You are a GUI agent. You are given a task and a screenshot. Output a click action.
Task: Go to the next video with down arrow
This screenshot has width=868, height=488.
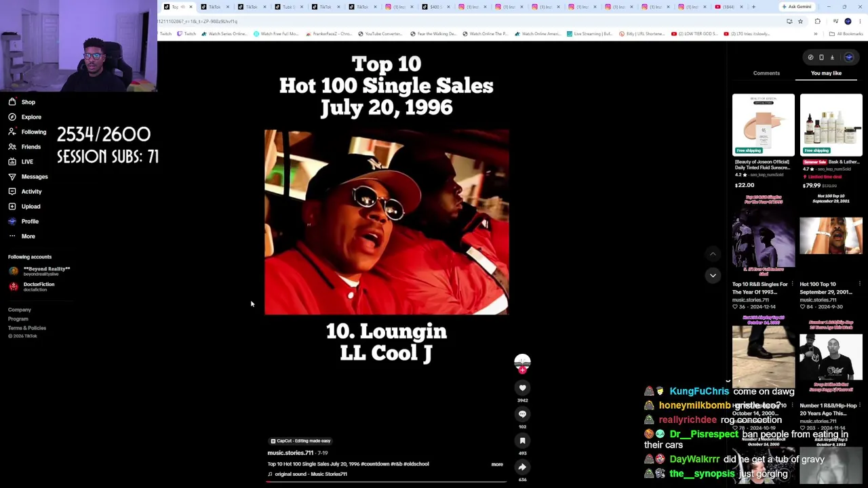[x=713, y=275]
